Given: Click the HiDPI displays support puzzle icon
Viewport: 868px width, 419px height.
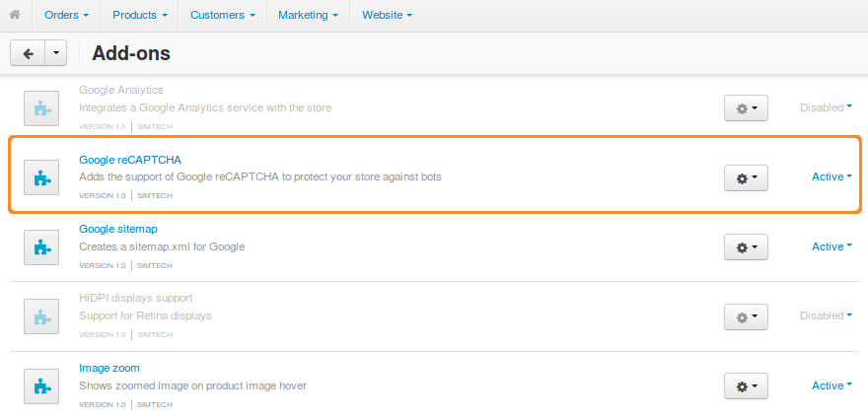Looking at the screenshot, I should click(41, 316).
